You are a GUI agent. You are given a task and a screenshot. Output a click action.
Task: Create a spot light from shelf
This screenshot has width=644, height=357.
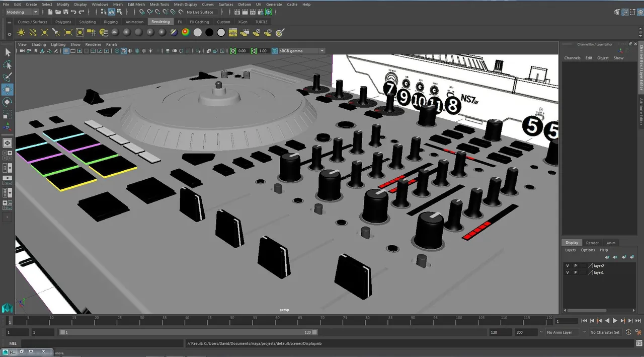(x=56, y=32)
